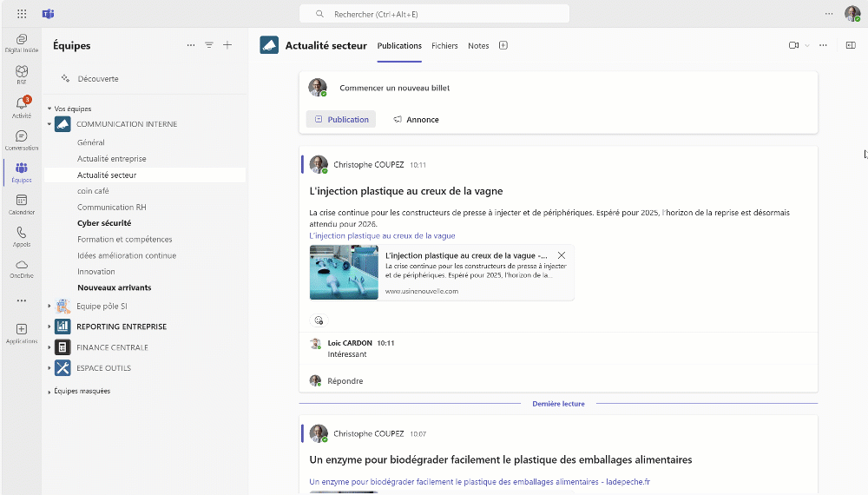Click the article preview thumbnail image

coord(344,273)
